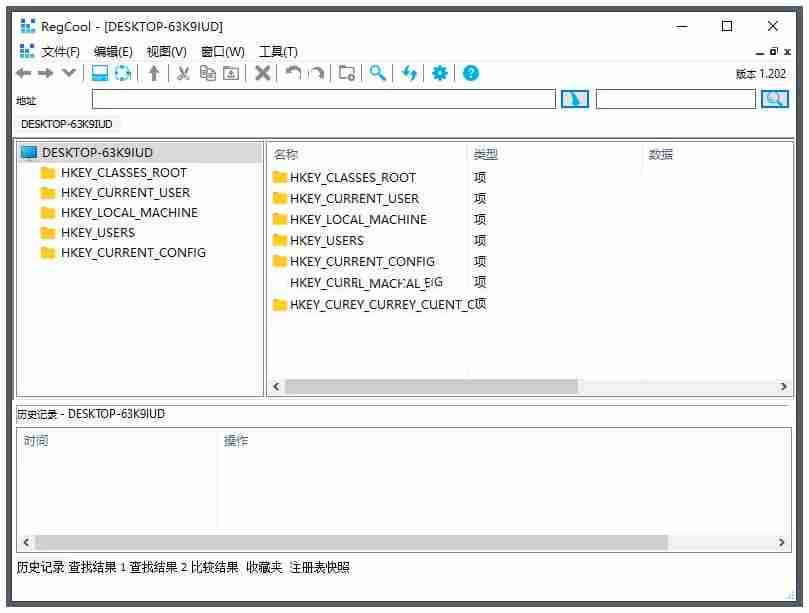Switch to the 查找结果 1 tab
The image size is (809, 613).
tap(97, 568)
